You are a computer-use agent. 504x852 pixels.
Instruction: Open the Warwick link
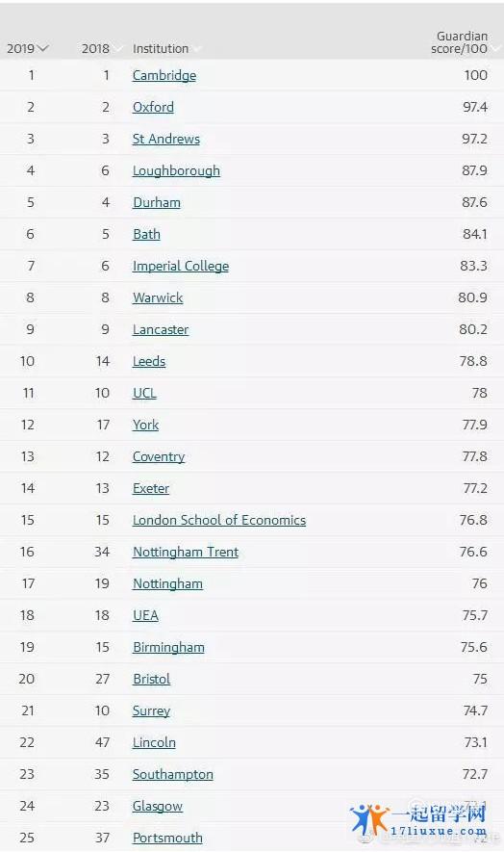coord(158,297)
